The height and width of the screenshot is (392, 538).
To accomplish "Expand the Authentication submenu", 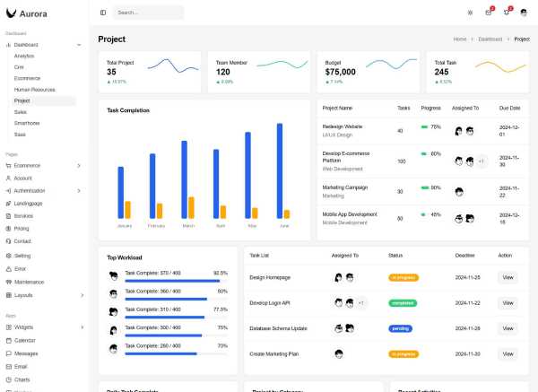I will tap(79, 191).
